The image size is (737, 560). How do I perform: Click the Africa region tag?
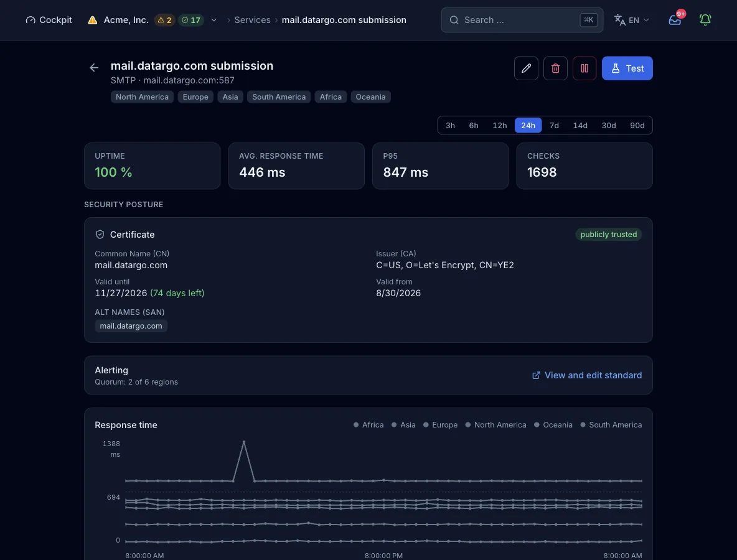tap(331, 97)
